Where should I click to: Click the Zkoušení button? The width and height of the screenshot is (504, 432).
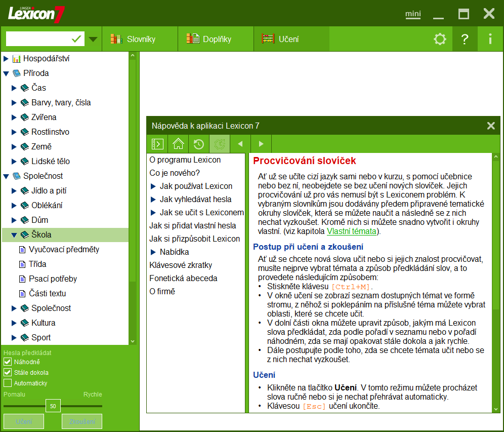[82, 421]
